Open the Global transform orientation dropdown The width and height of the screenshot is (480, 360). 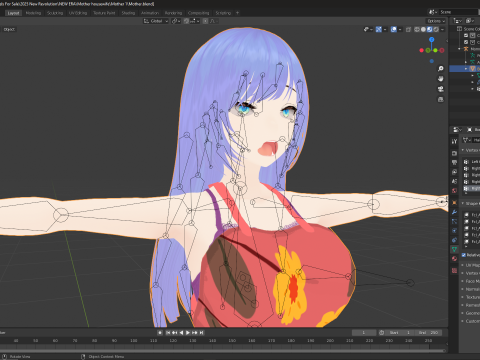tap(156, 21)
